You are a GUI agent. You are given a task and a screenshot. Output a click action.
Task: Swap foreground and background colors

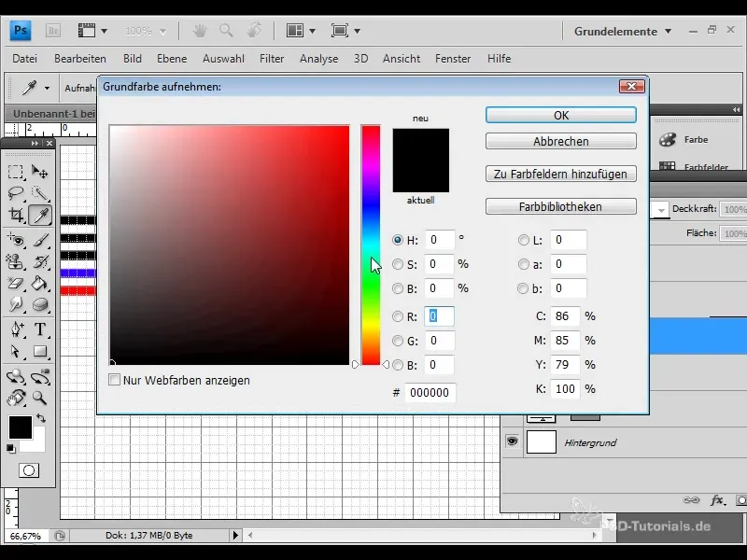pos(41,418)
